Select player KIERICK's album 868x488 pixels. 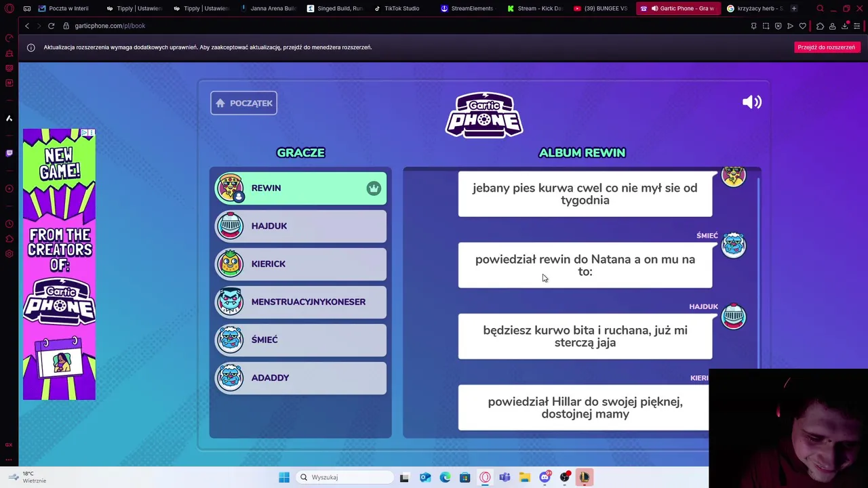coord(300,264)
